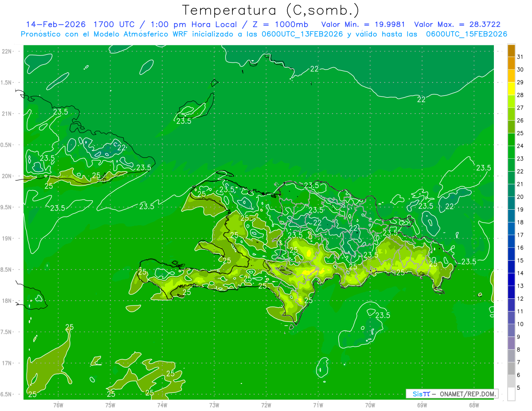The width and height of the screenshot is (532, 411).
Task: Click the "69W" longitude axis label
Action: coord(422,405)
